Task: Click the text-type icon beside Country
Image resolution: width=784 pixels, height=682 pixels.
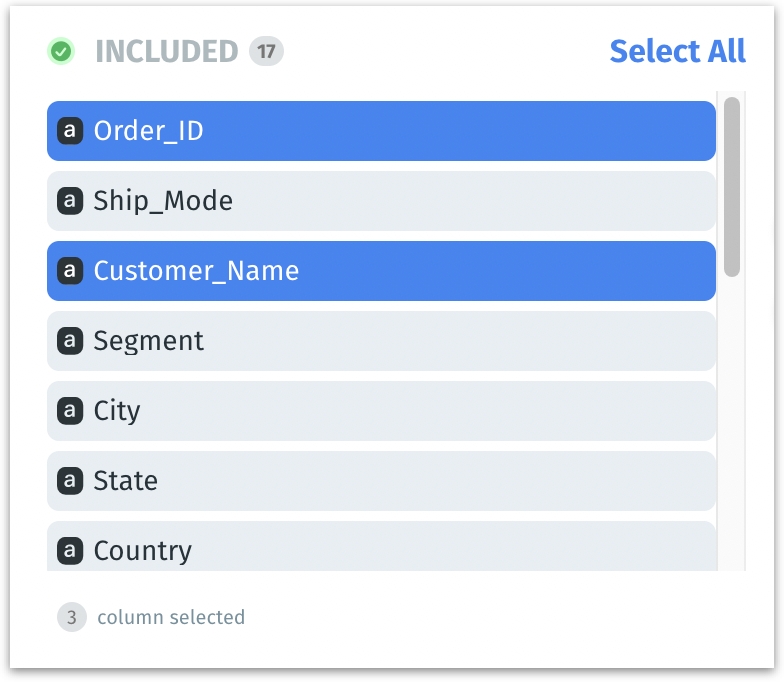Action: click(x=69, y=551)
